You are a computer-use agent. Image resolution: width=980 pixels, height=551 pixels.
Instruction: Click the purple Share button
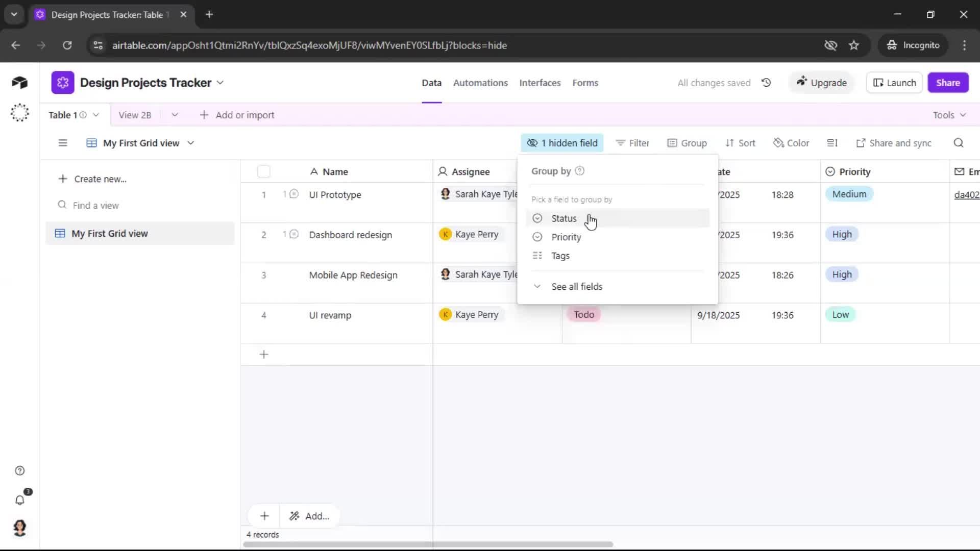click(x=948, y=83)
